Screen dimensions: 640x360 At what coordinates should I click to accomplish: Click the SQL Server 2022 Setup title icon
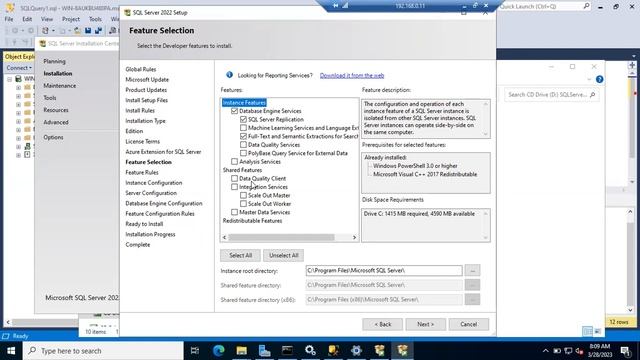[127, 13]
